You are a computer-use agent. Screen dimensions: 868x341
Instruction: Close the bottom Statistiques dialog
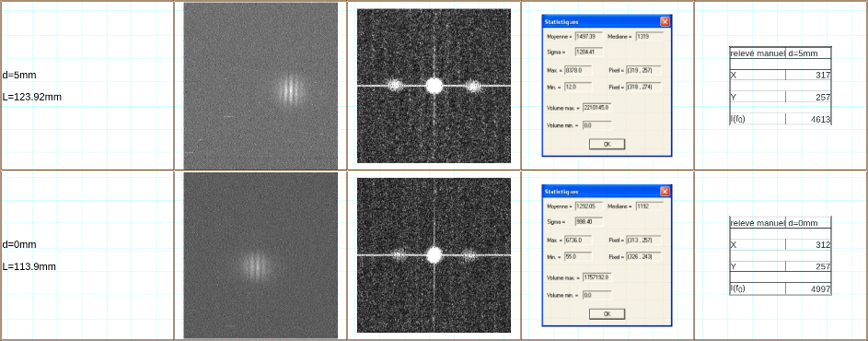point(665,192)
